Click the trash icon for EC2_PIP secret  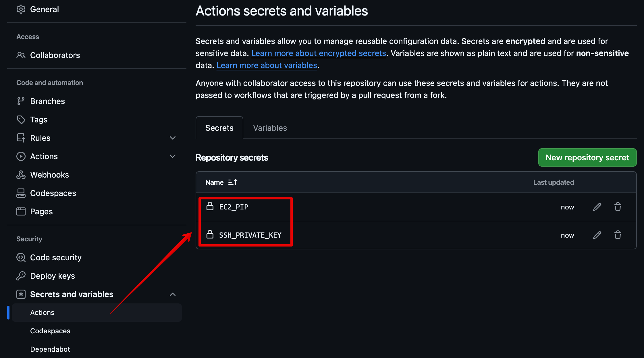point(618,207)
